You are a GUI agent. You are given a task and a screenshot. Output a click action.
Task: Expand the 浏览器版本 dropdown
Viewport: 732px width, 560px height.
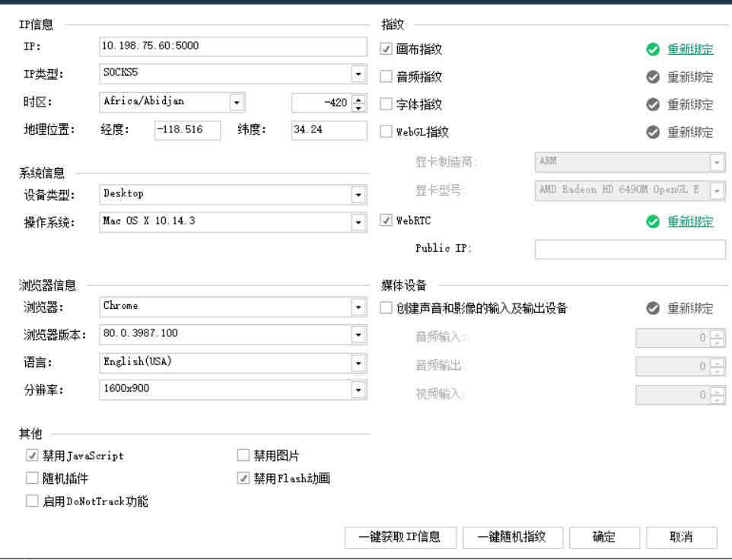click(x=358, y=335)
